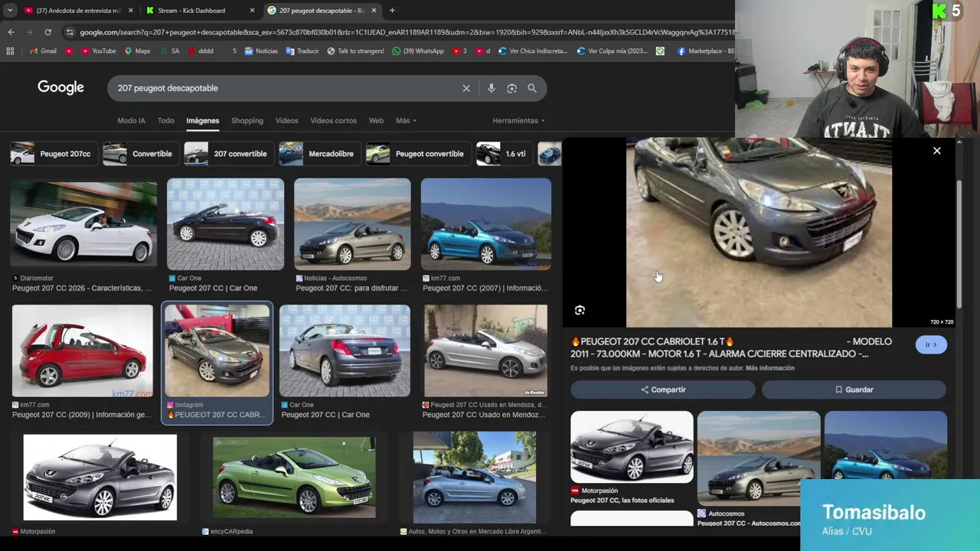Open km77 blue Peugeot 207 CC (2007) thumbnail
This screenshot has height=551, width=980.
[486, 224]
